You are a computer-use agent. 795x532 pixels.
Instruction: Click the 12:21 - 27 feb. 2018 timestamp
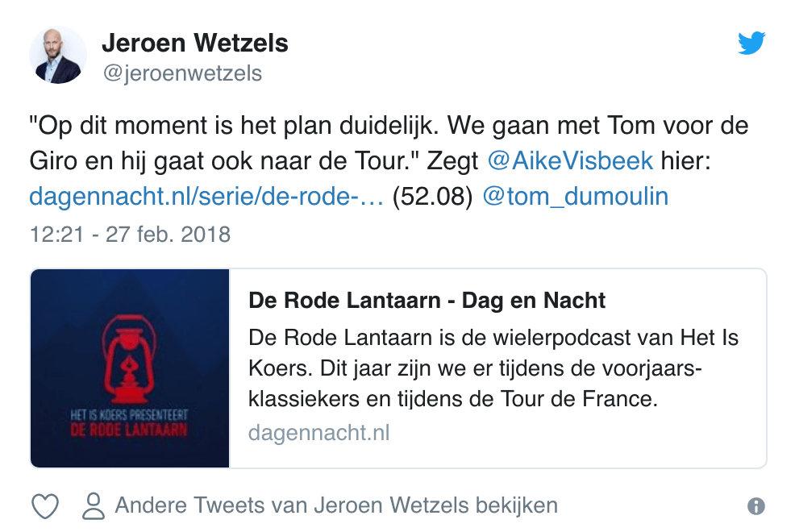point(130,235)
